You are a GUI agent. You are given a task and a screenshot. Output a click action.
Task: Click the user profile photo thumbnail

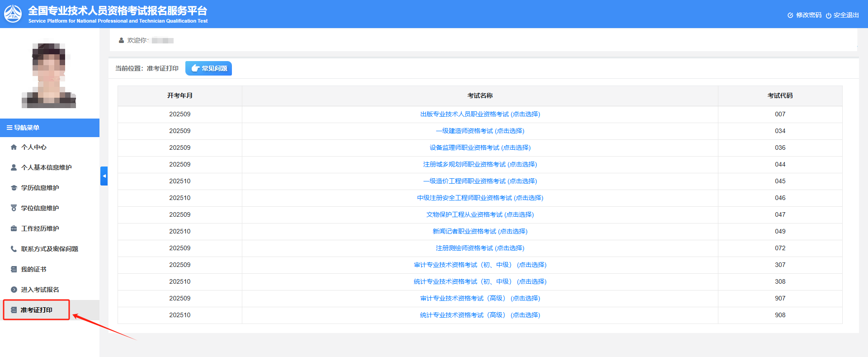point(49,75)
